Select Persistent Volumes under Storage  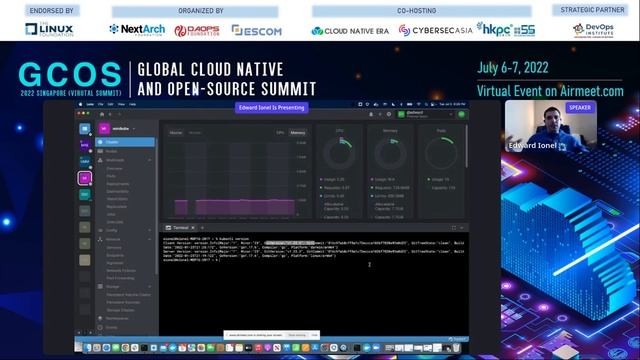click(123, 302)
